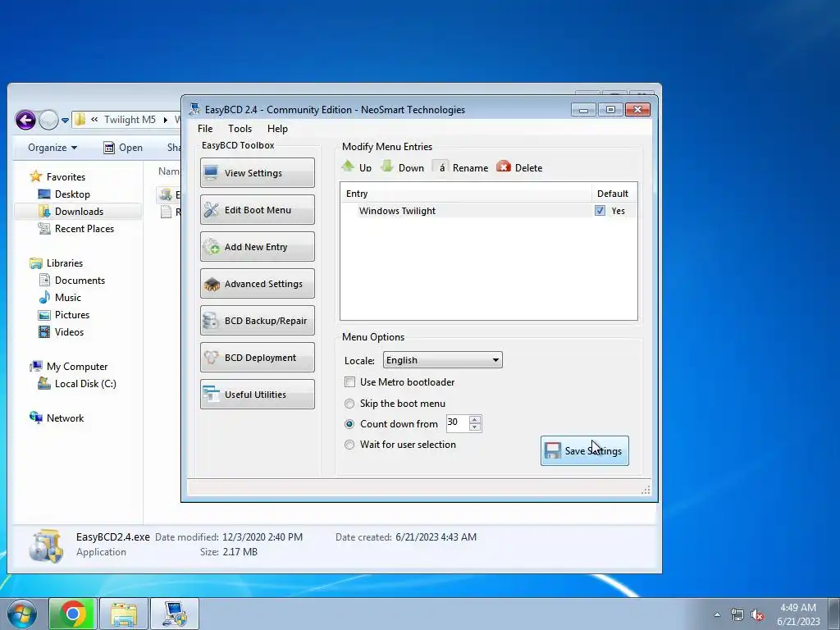The height and width of the screenshot is (630, 840).
Task: Click Twilight M5 in Explorer address bar
Action: (x=130, y=120)
